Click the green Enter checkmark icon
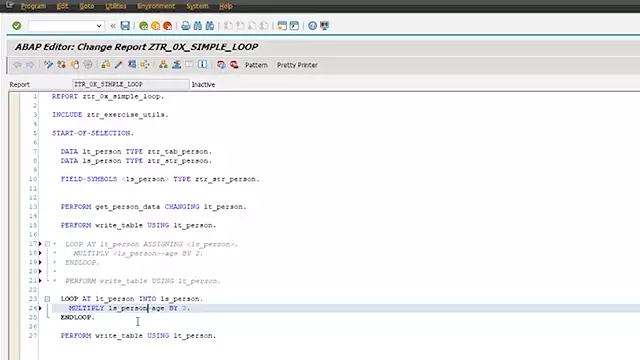Viewport: 640px width, 360px height. pyautogui.click(x=17, y=26)
